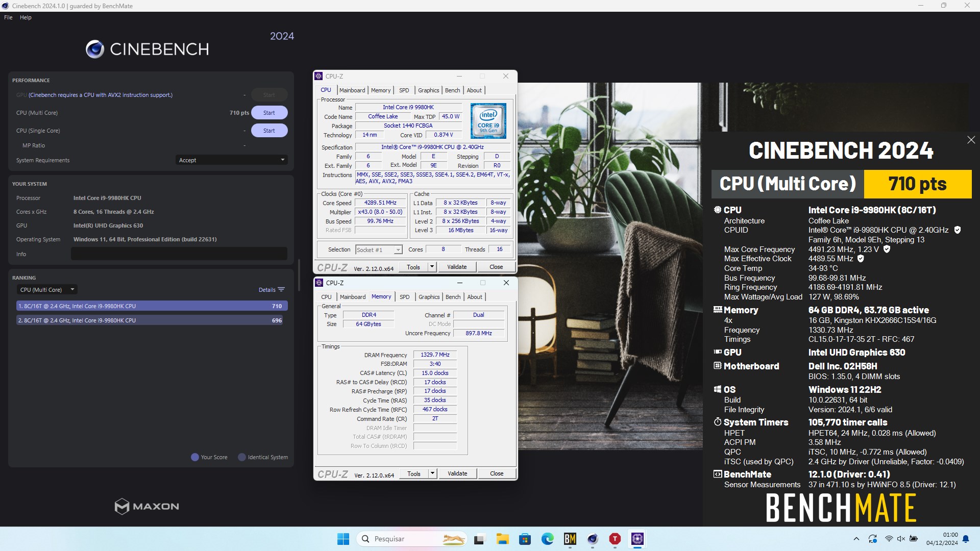Click Validate in lower CPU-Z window
This screenshot has height=551, width=980.
click(457, 473)
